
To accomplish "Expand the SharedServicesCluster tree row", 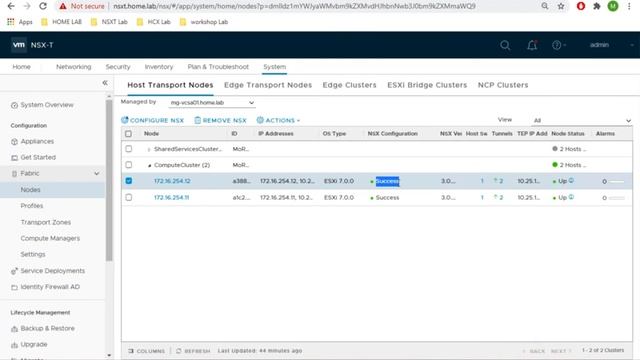I will click(149, 149).
